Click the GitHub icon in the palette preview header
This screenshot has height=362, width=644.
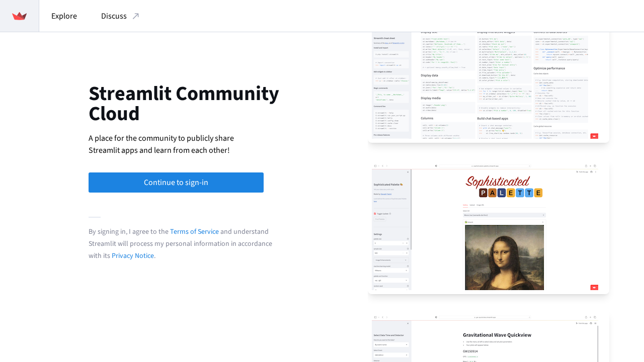pyautogui.click(x=591, y=172)
